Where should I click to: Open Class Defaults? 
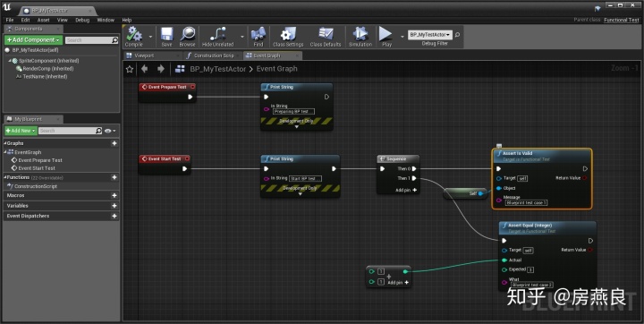pos(326,34)
